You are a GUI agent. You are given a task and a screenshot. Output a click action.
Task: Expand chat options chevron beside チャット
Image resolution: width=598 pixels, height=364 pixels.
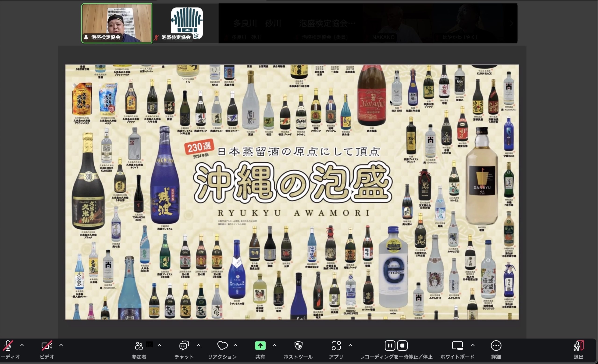click(198, 345)
